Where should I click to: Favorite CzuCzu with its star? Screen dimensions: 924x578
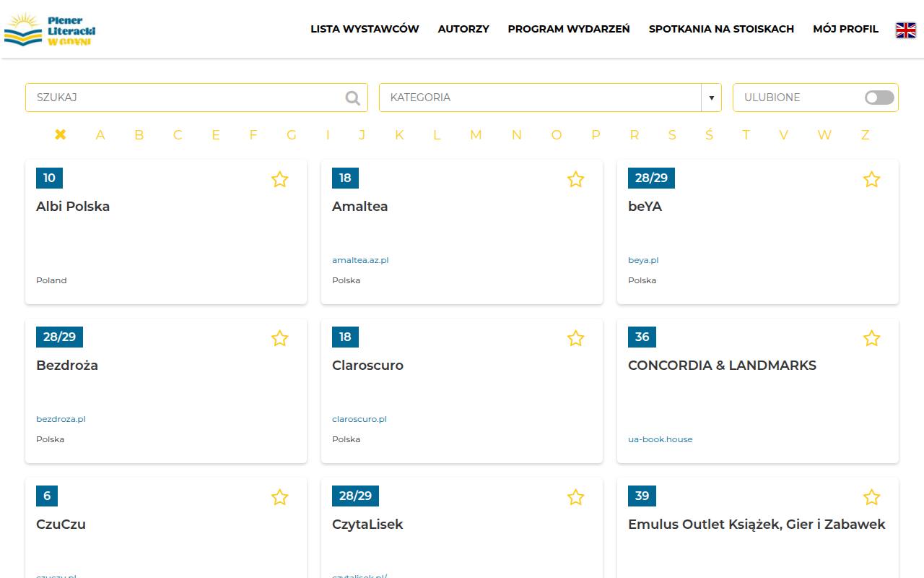280,497
